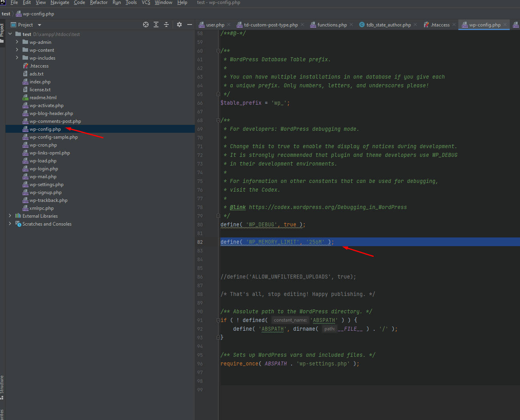Click the require_once wp-settings.php line

tap(290, 363)
